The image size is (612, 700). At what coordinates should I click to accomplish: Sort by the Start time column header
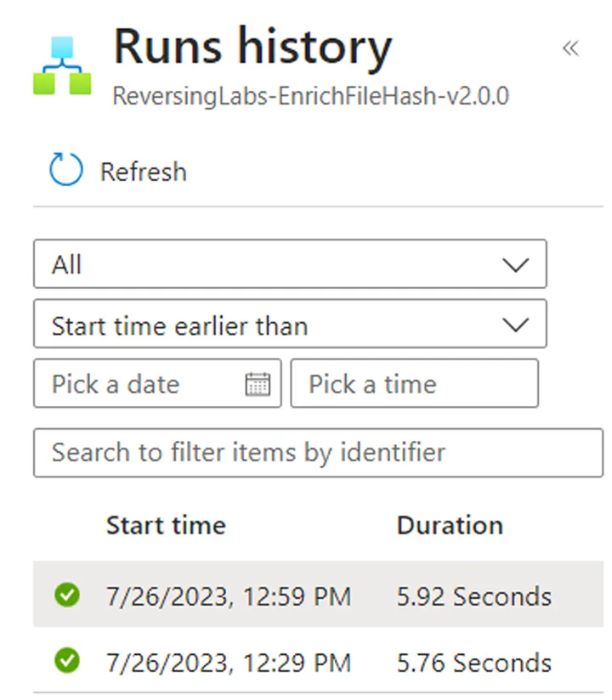[167, 525]
